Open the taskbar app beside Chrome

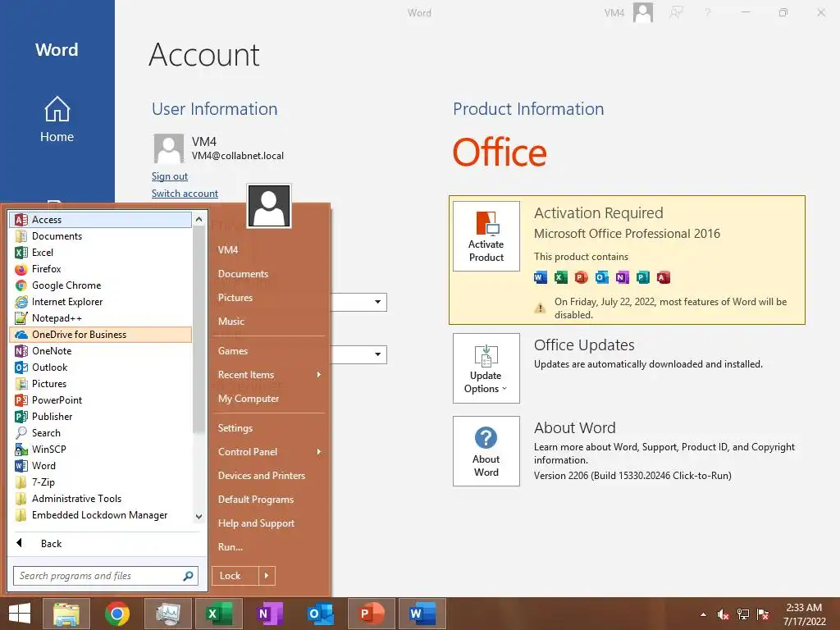pos(167,614)
